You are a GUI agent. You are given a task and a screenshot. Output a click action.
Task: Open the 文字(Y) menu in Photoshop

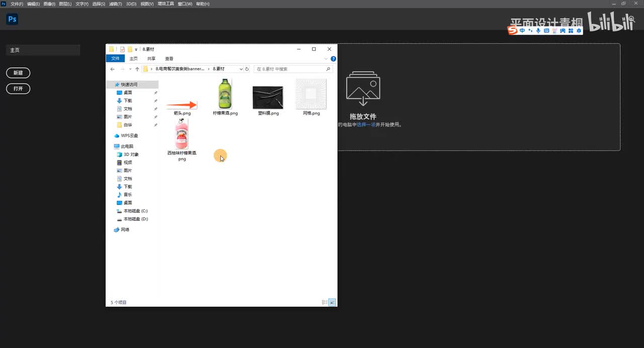(x=82, y=4)
